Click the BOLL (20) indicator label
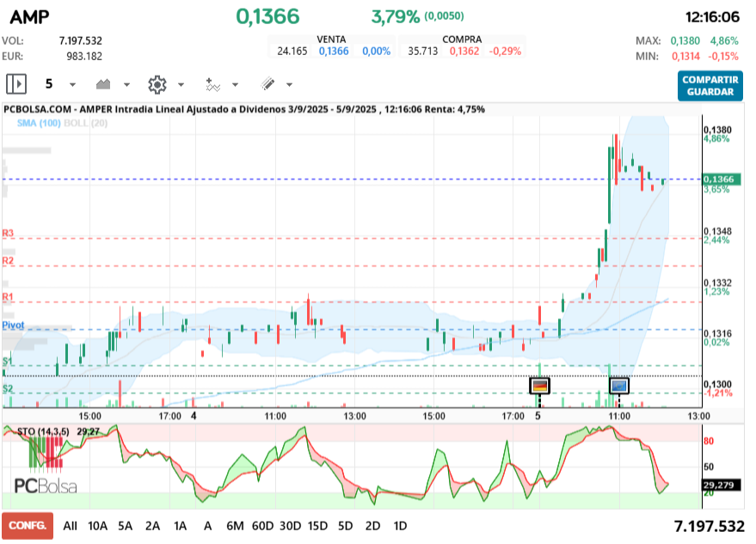 86,123
